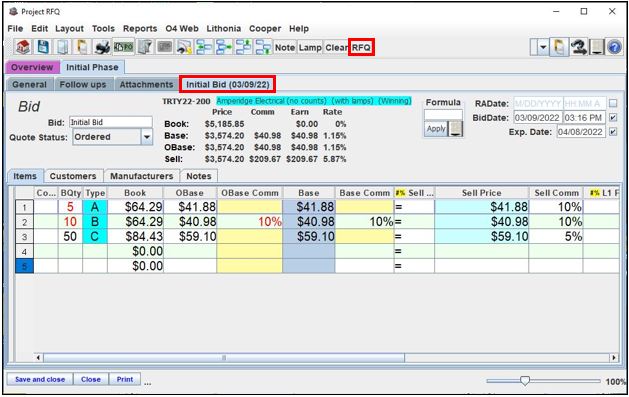Screen dimensions: 629x397
Task: Click the gray panel icon left of help
Action: (597, 47)
